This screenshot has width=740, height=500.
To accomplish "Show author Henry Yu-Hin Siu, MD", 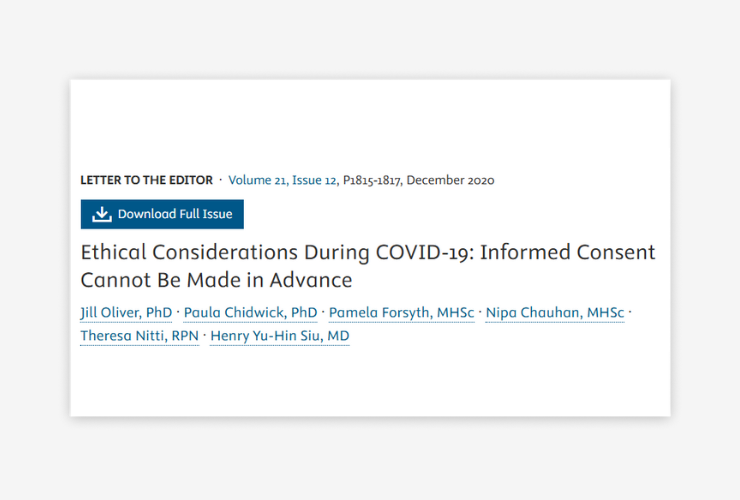I will click(279, 336).
